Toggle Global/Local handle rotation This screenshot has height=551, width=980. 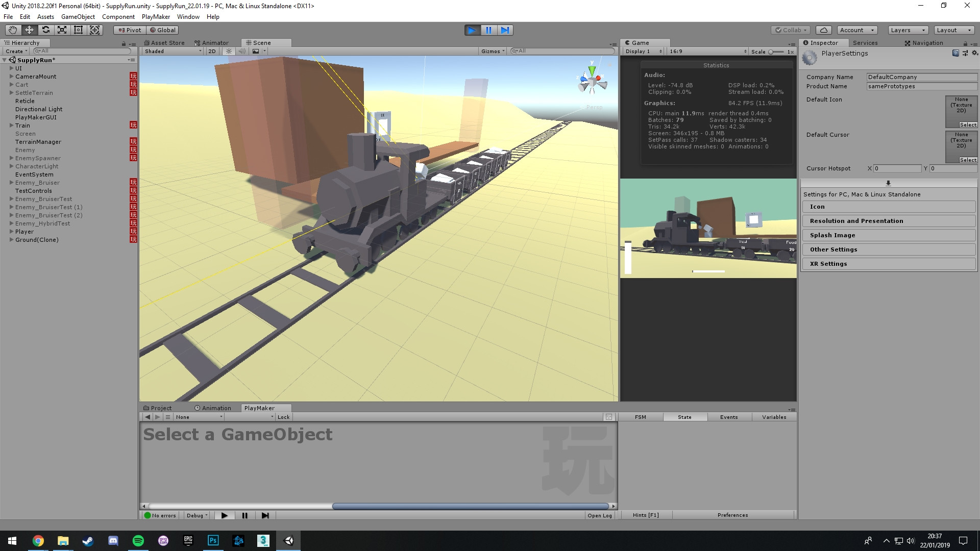tap(162, 30)
